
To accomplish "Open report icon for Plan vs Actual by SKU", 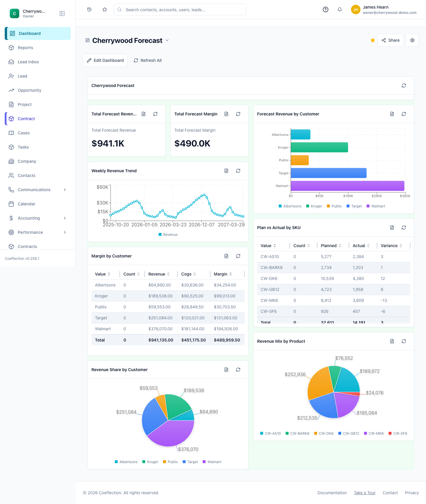I will click(x=392, y=228).
